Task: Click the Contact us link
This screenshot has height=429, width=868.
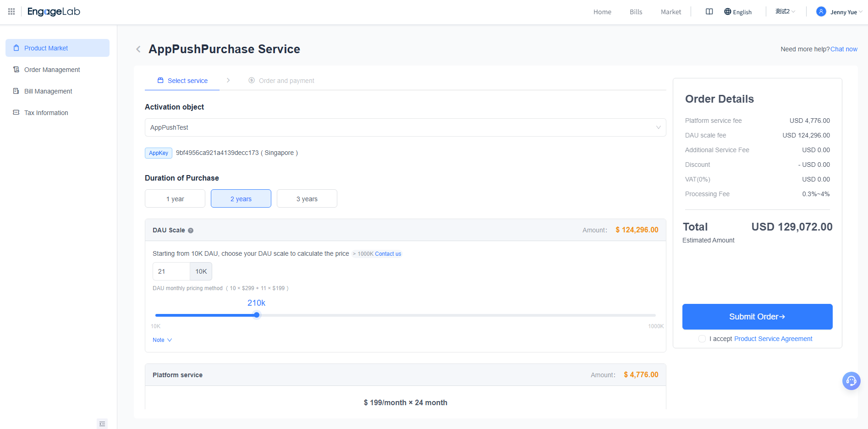Action: (x=388, y=254)
